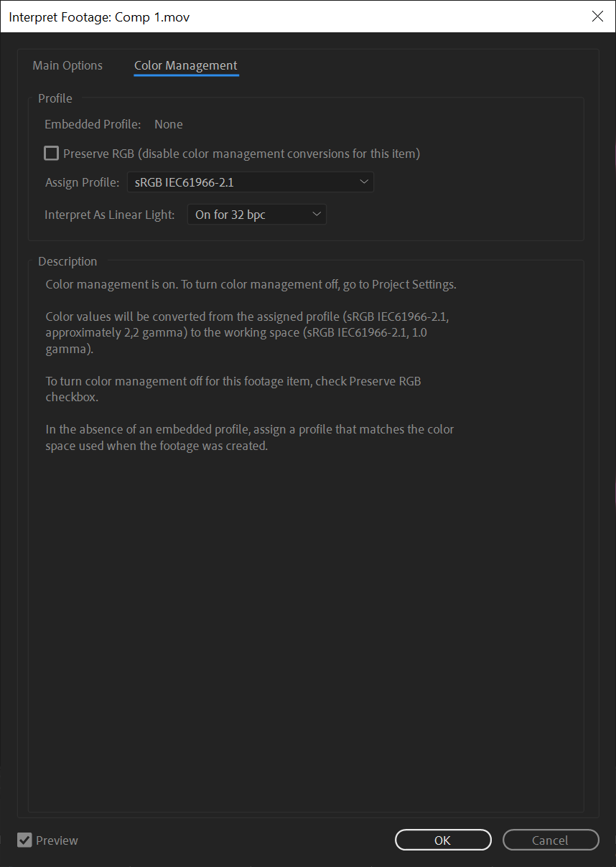Click the chevron on Linear Light combo box
This screenshot has height=867, width=616.
click(317, 214)
